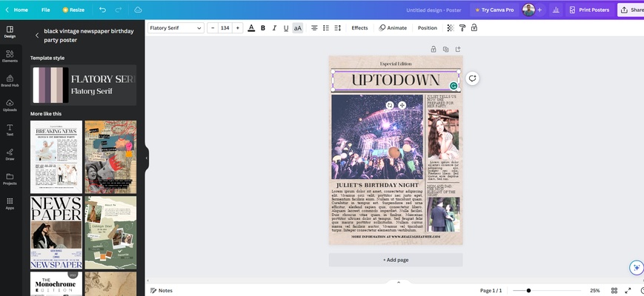644x296 pixels.
Task: Enter fullscreen present mode
Action: (628, 290)
